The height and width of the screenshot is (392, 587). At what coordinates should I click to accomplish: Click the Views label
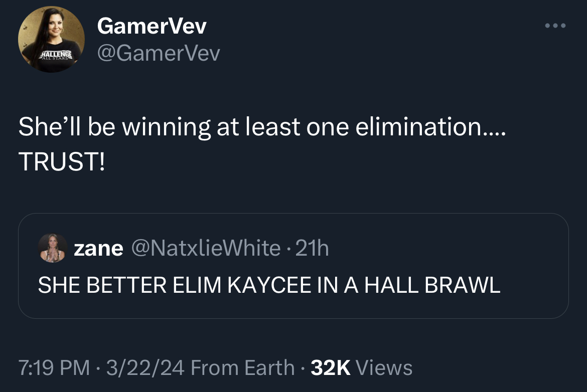tap(384, 367)
